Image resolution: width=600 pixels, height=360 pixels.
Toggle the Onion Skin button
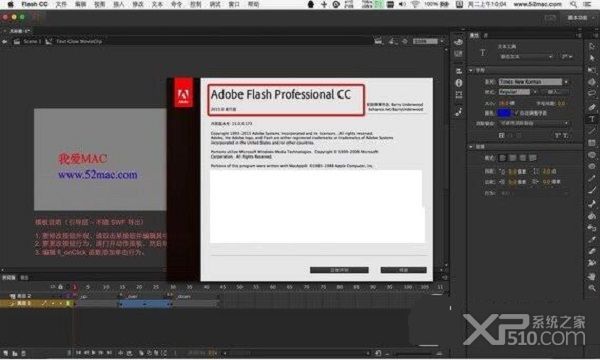[x=141, y=353]
